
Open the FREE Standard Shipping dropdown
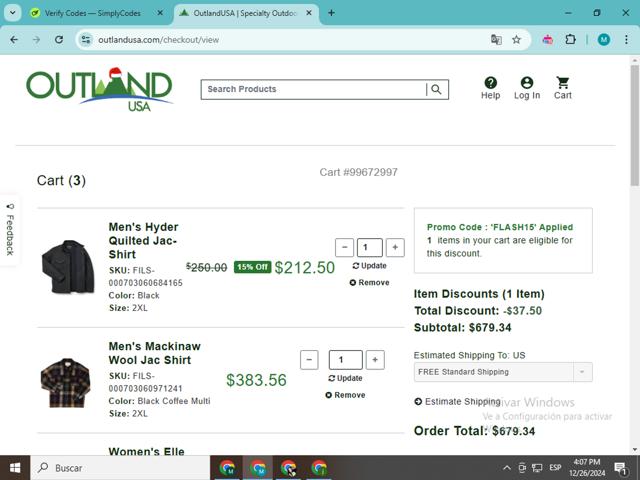click(x=503, y=372)
